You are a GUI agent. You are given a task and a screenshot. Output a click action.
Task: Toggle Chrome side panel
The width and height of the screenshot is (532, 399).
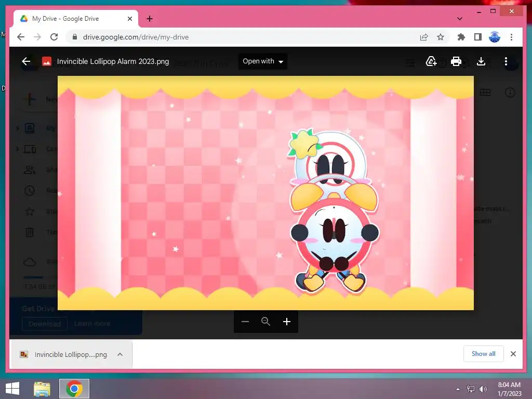coord(478,37)
